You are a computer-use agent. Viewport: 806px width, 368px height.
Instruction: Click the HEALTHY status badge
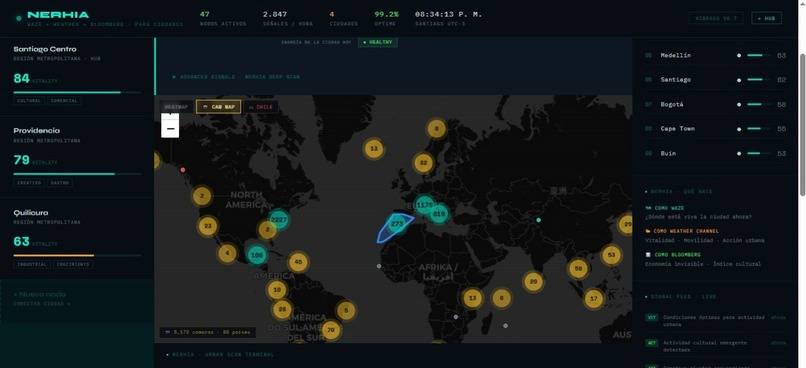[378, 42]
